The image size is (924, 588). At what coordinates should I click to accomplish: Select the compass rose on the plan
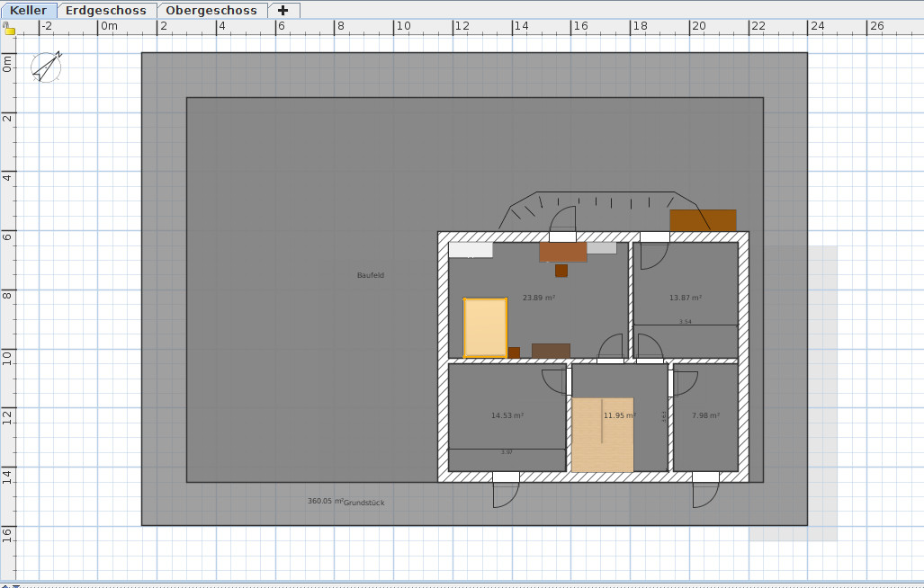click(x=46, y=67)
